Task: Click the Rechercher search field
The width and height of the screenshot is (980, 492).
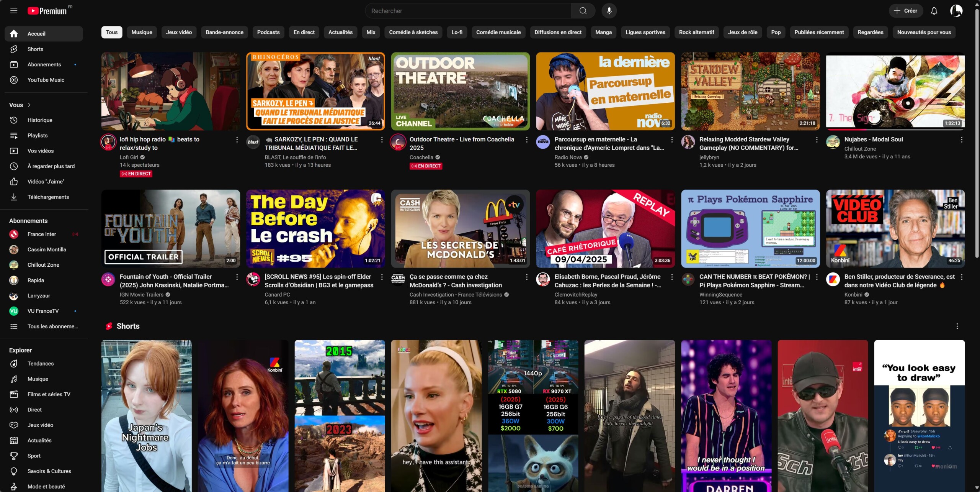Action: [468, 11]
